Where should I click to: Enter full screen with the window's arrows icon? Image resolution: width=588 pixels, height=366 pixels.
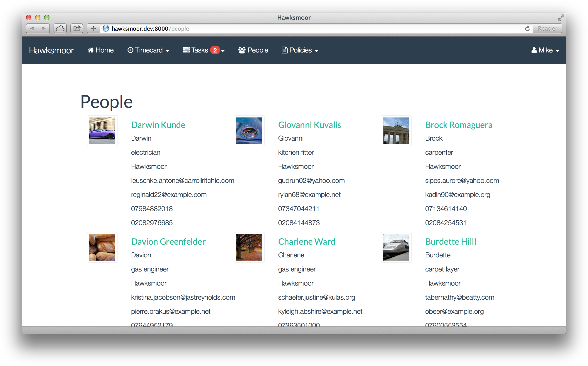pyautogui.click(x=561, y=17)
